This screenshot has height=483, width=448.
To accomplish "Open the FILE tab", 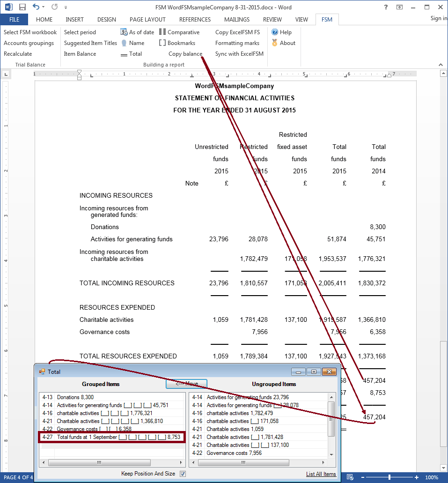I will pos(14,19).
